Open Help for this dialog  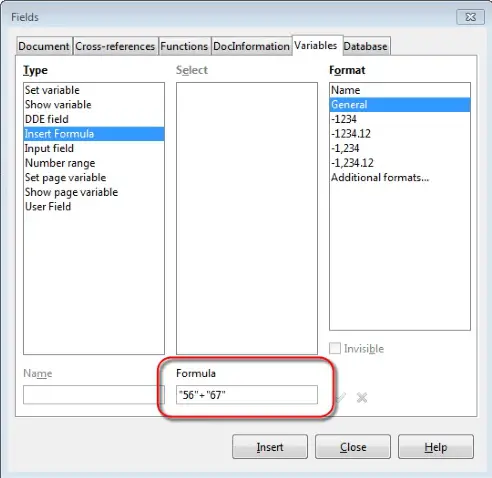point(436,447)
